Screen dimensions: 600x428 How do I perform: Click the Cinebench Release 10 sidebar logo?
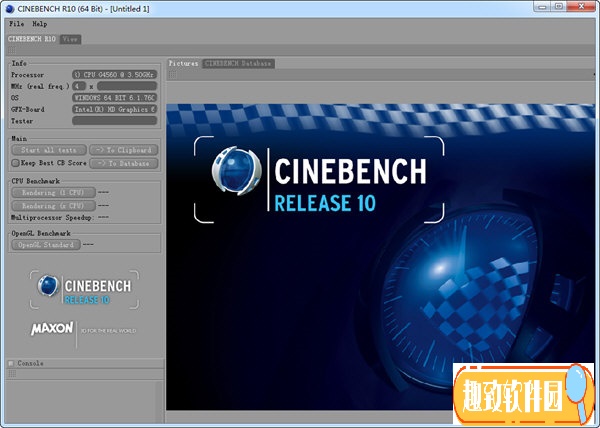pos(84,290)
